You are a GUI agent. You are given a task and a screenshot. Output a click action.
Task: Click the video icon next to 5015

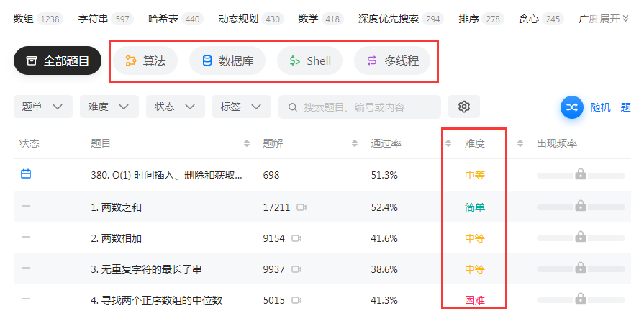point(296,300)
